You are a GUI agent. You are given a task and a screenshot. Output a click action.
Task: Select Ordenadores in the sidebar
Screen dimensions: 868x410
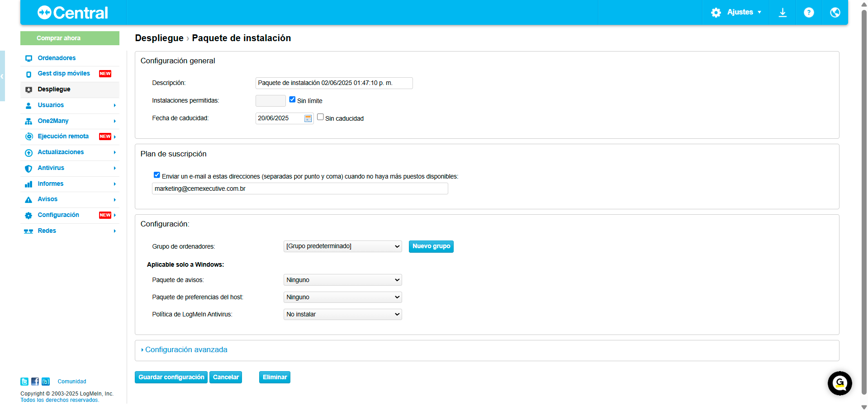[57, 58]
